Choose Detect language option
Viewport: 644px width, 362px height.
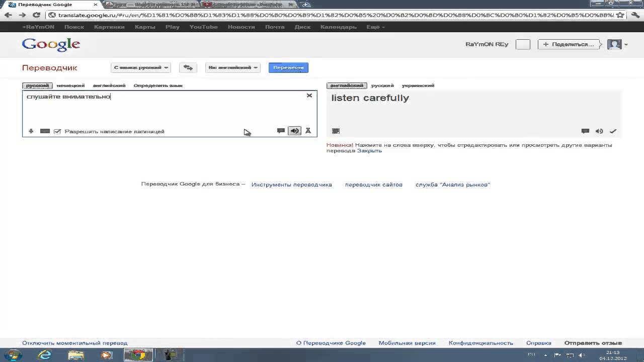[158, 85]
